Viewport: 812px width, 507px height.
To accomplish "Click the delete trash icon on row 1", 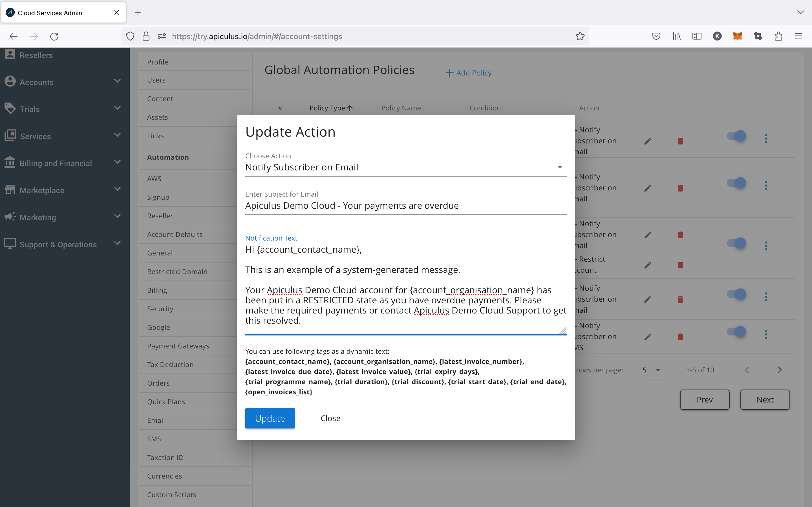I will (x=680, y=141).
